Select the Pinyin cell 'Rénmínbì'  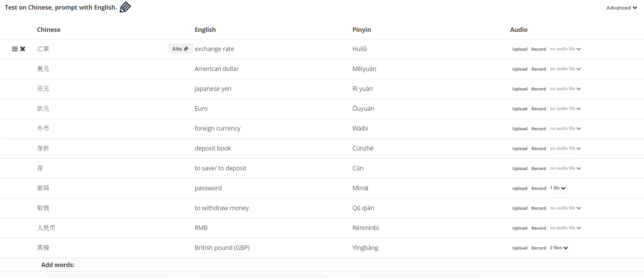[365, 228]
